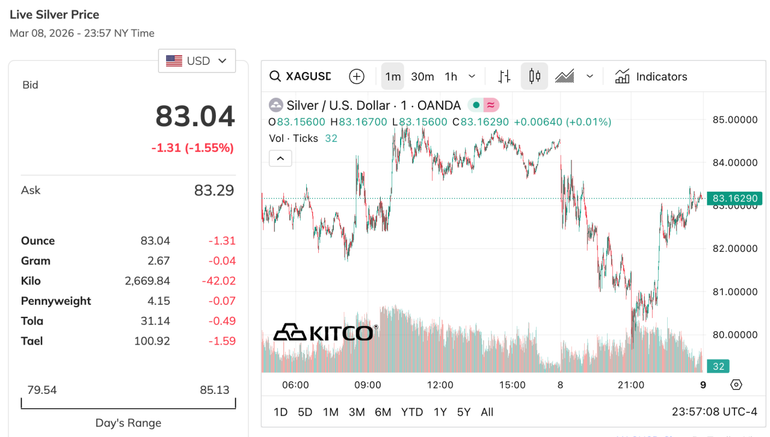Expand the chart style dropdown chevron
Screen dimensions: 770x437
click(x=590, y=76)
